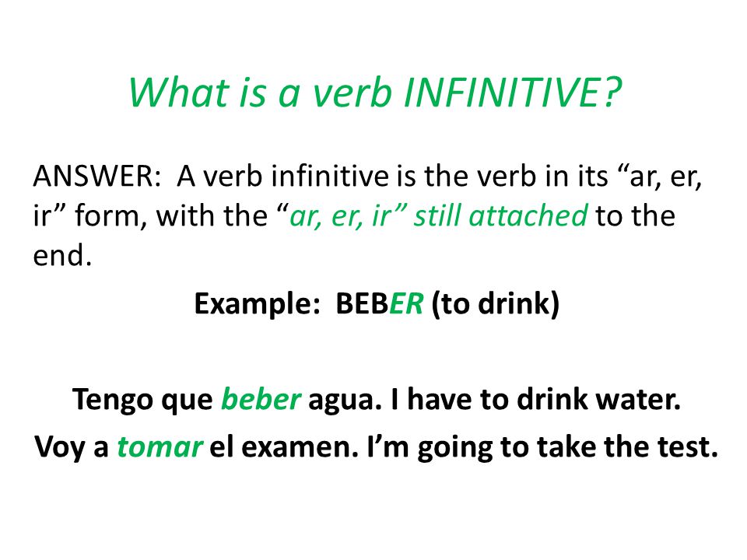Click the black 'BEB' letters in the example
This screenshot has width=747, height=560.
(362, 303)
